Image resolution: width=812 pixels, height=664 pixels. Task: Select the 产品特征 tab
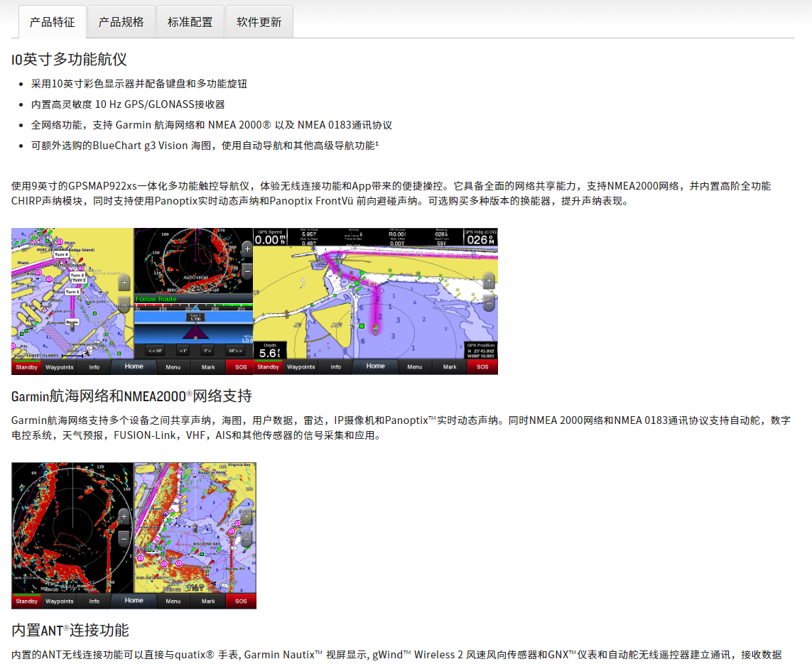tap(53, 22)
